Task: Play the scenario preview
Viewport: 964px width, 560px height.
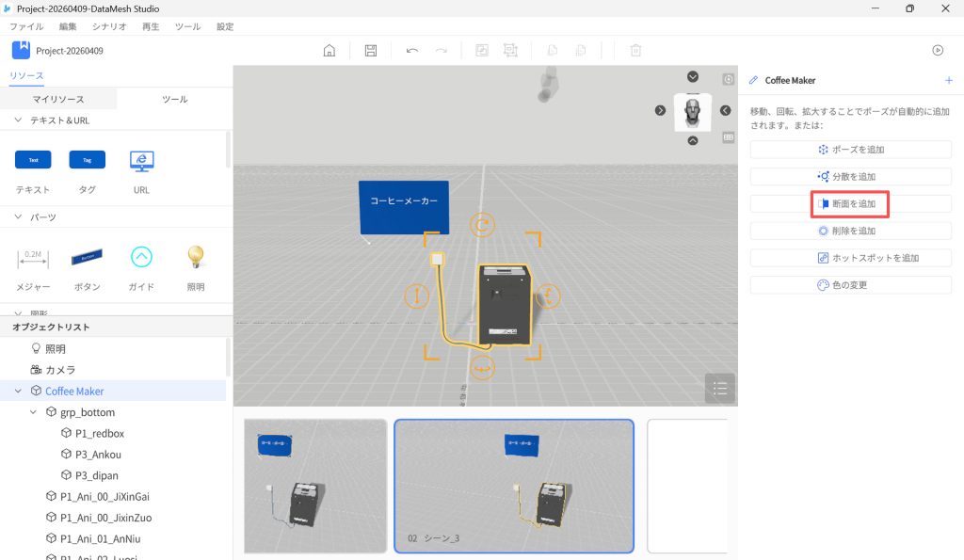Action: [938, 51]
